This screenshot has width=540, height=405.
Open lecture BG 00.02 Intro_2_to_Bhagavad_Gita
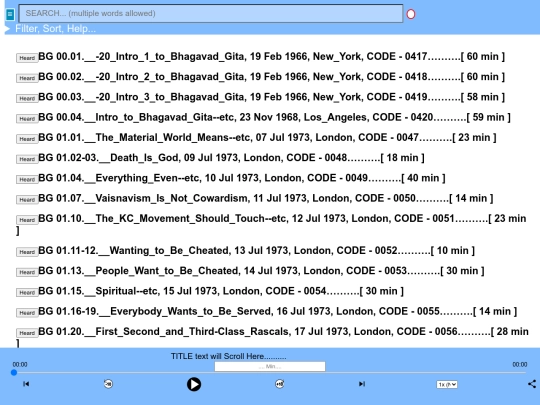pos(271,77)
